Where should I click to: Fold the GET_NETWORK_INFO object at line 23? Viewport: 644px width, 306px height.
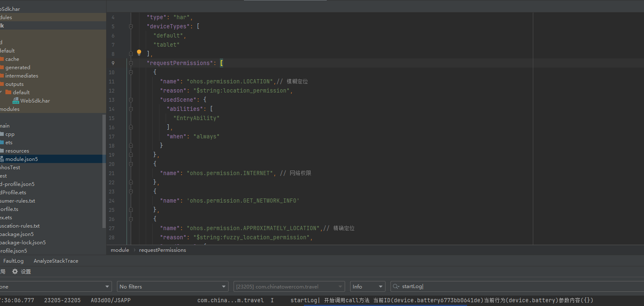point(131,191)
